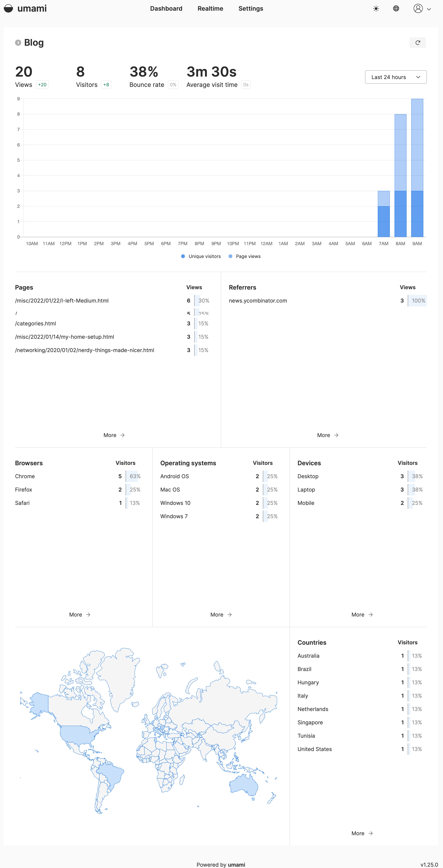Click the Desktop device row
This screenshot has height=868, width=443.
point(362,476)
